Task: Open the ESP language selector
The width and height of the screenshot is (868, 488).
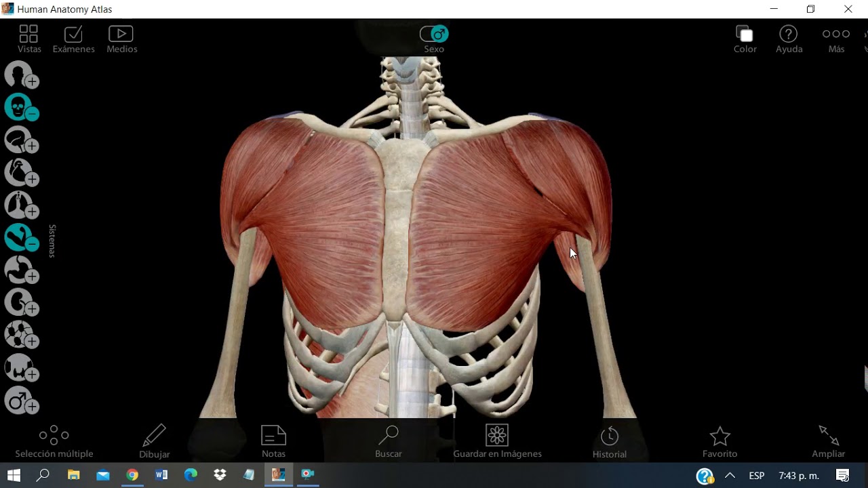Action: point(757,476)
